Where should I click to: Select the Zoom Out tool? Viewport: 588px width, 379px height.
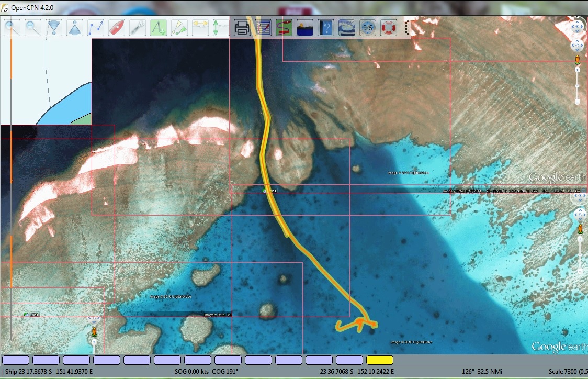(32, 28)
